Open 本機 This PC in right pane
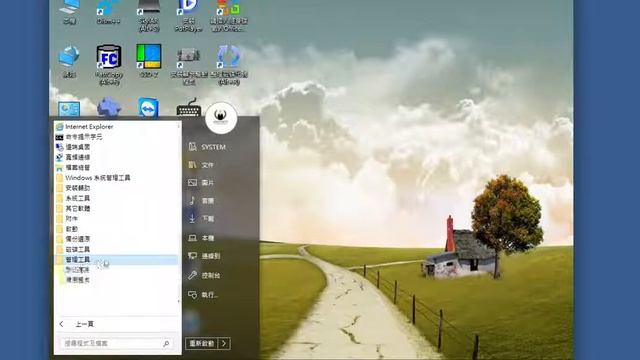 click(201, 238)
